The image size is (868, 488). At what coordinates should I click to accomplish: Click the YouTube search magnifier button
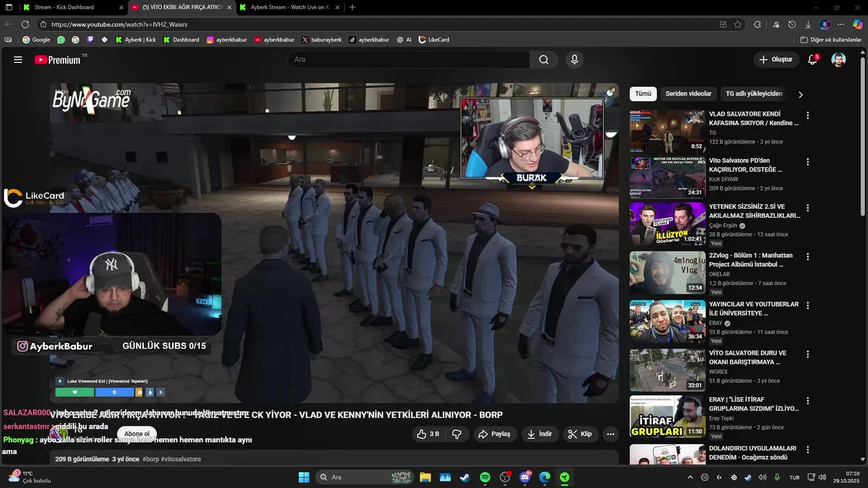coord(544,60)
